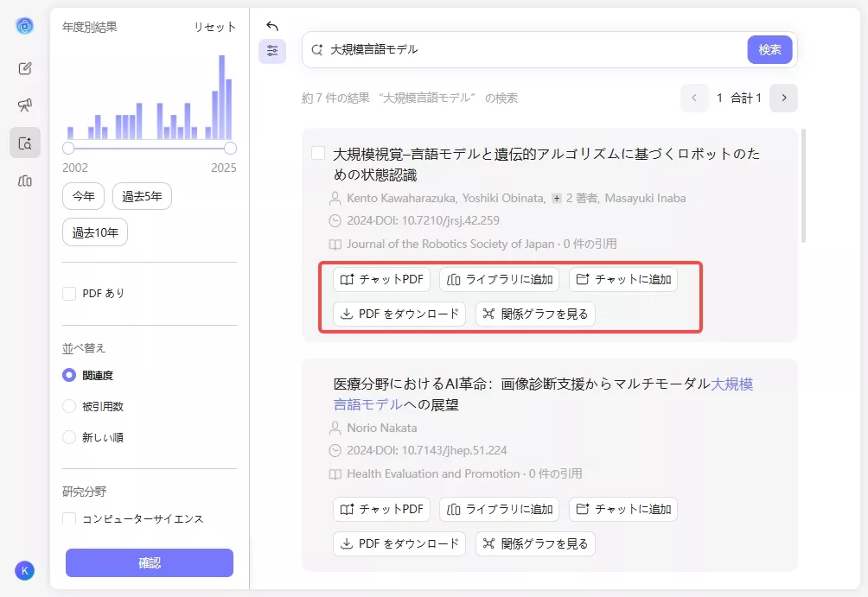The width and height of the screenshot is (868, 597).
Task: Click the blue app logo at top left
Action: pos(25,25)
